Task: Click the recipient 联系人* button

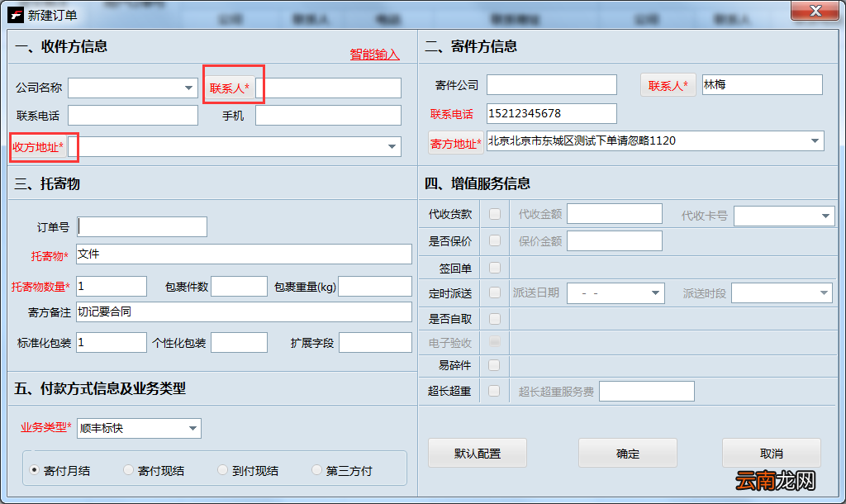Action: coord(230,88)
